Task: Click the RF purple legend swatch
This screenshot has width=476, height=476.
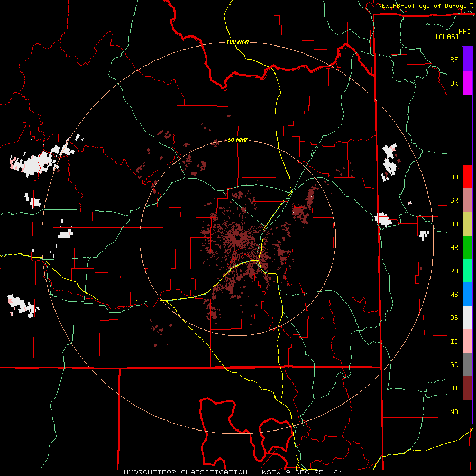Action: click(467, 59)
